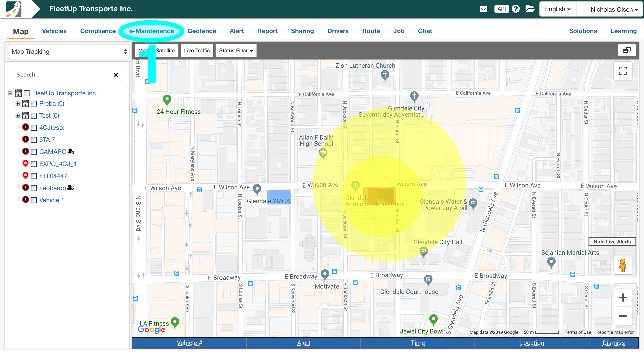Check the FleetUp Transporte Inc. checkbox
Screen dimensions: 644x353
(27, 93)
